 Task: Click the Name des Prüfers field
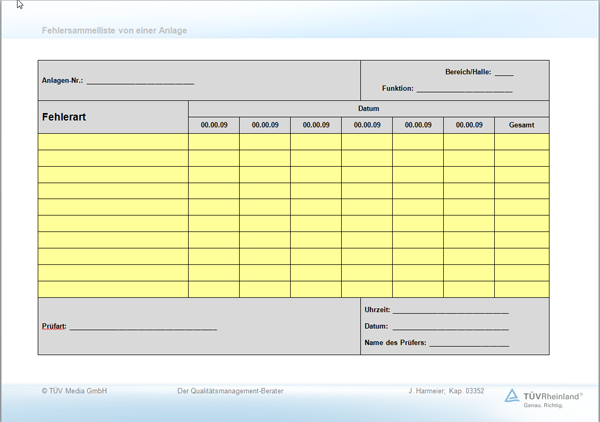click(468, 344)
